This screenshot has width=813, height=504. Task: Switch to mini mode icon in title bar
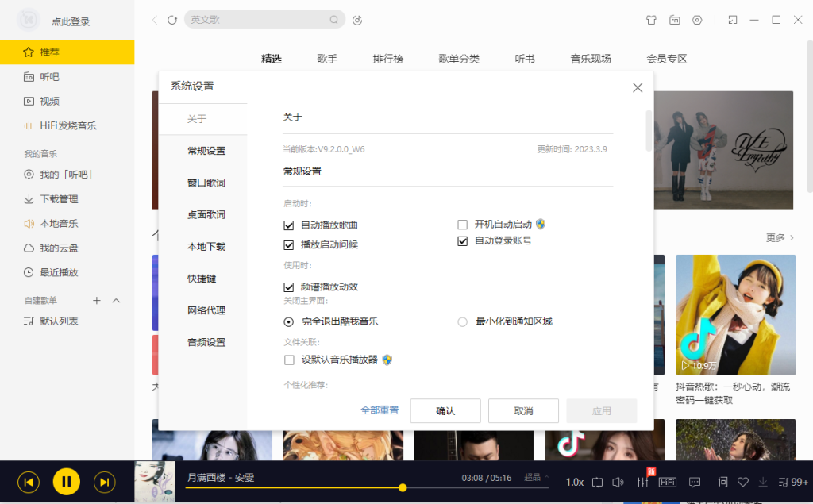point(733,20)
